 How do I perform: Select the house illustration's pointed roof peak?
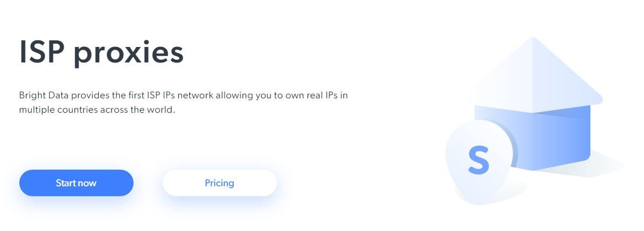point(533,39)
